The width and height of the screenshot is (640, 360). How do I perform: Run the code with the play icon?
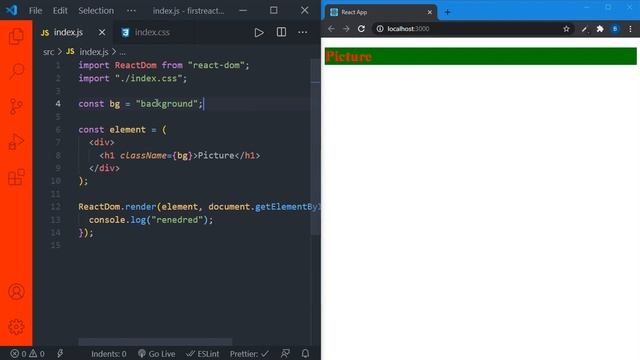pos(259,32)
